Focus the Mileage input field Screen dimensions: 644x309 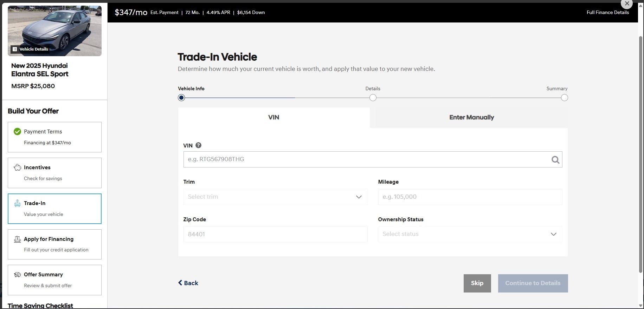470,197
